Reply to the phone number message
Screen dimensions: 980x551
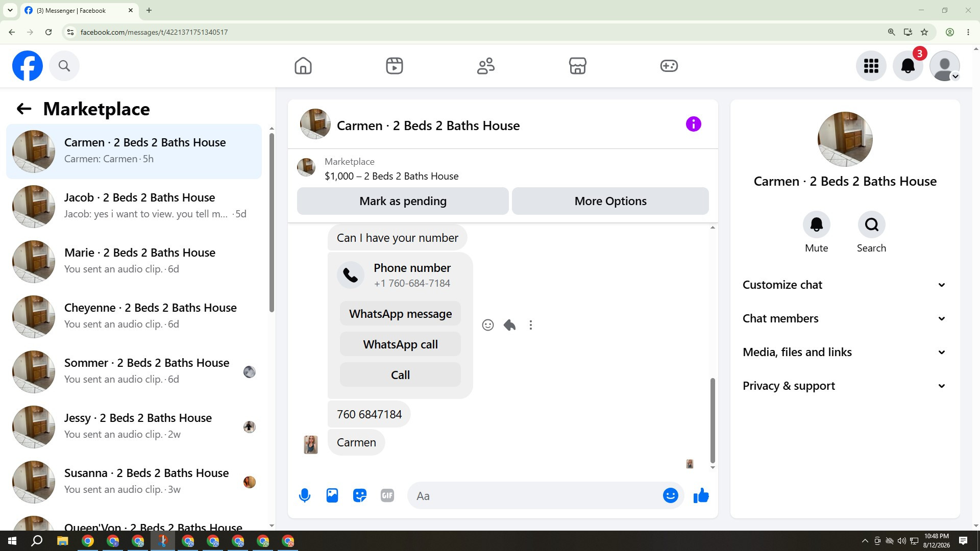pos(509,325)
